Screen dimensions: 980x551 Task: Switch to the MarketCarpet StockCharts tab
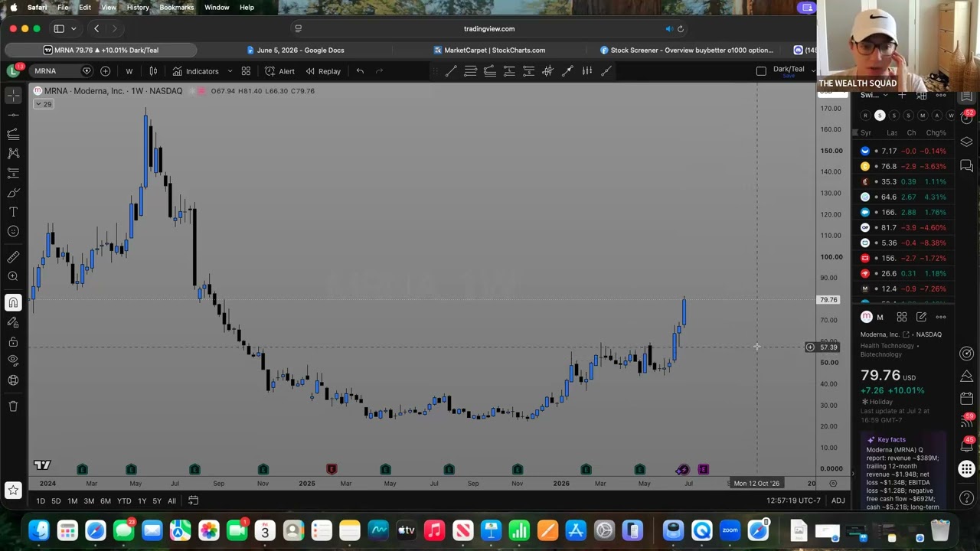[x=490, y=51]
